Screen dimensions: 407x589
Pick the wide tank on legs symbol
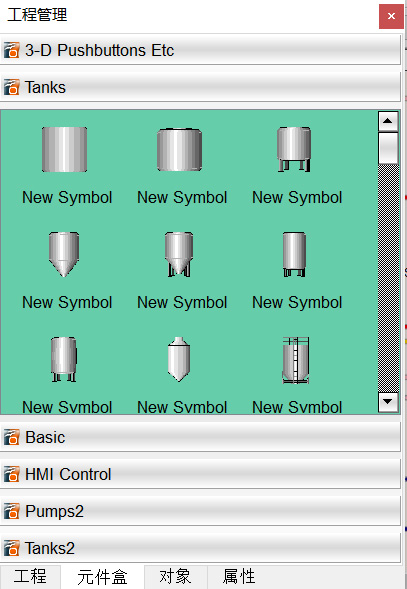click(294, 150)
